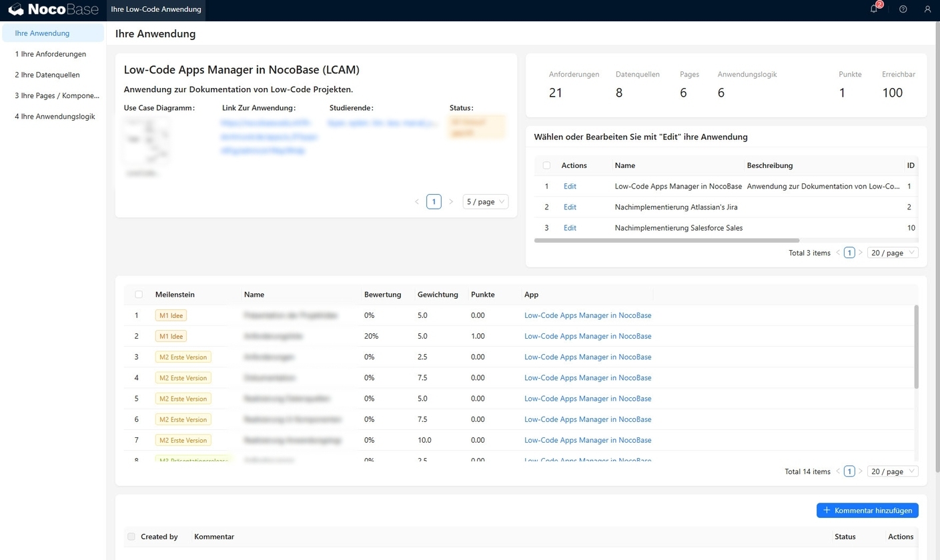Open the Use Case Diagramm thumbnail
The image size is (940, 560).
145,141
